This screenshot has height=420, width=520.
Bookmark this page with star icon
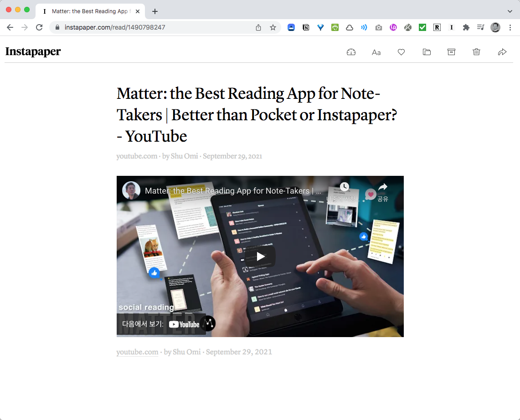pos(273,27)
